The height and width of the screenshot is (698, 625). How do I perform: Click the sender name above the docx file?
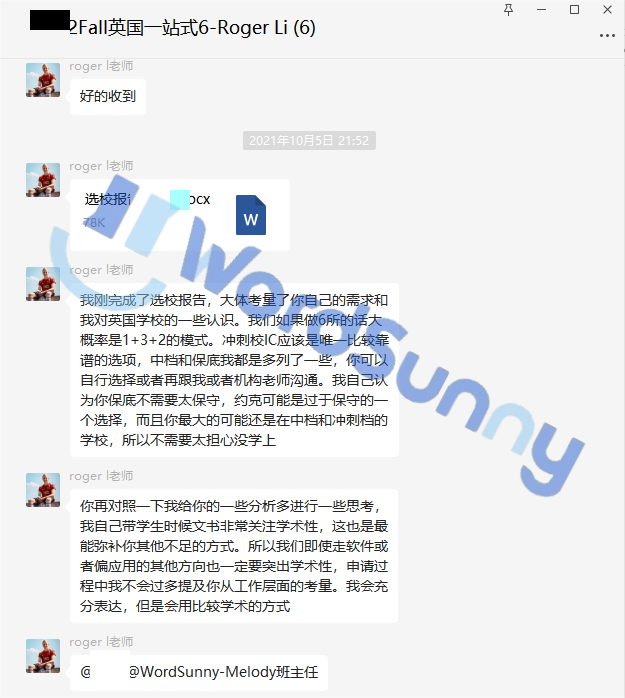tap(101, 166)
